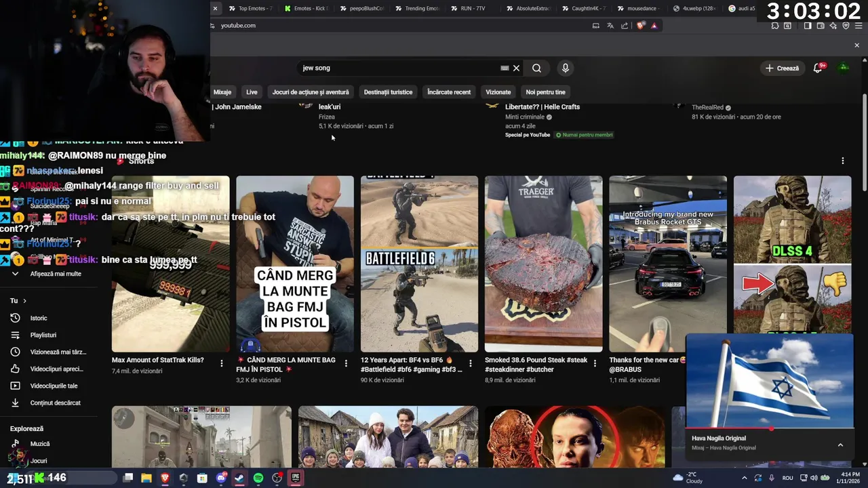Select the Mixaje filter chip

click(222, 92)
